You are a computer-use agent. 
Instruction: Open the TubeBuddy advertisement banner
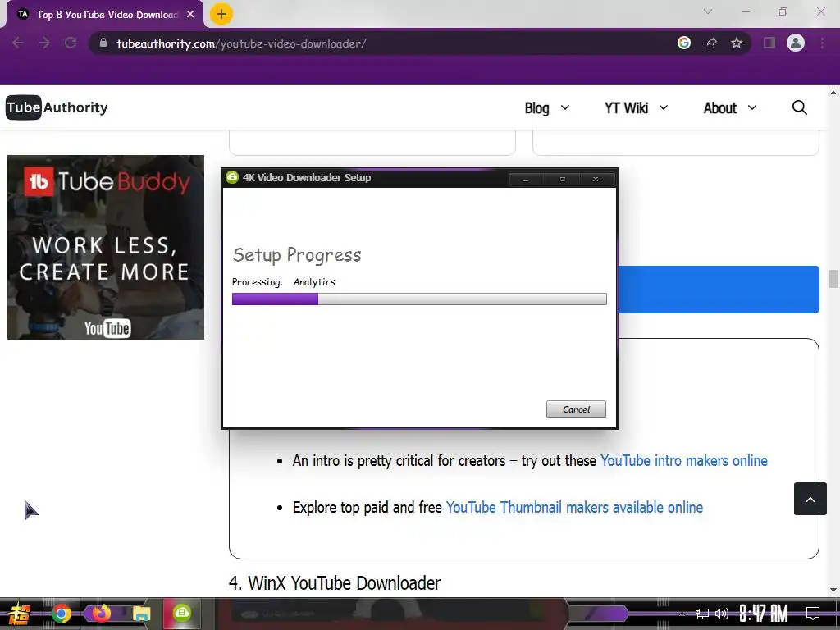(106, 247)
